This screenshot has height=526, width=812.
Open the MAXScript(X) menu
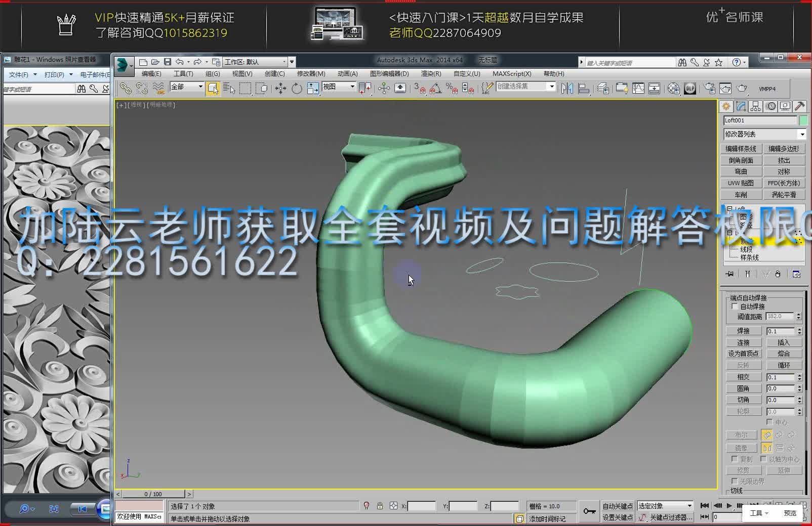pos(512,74)
